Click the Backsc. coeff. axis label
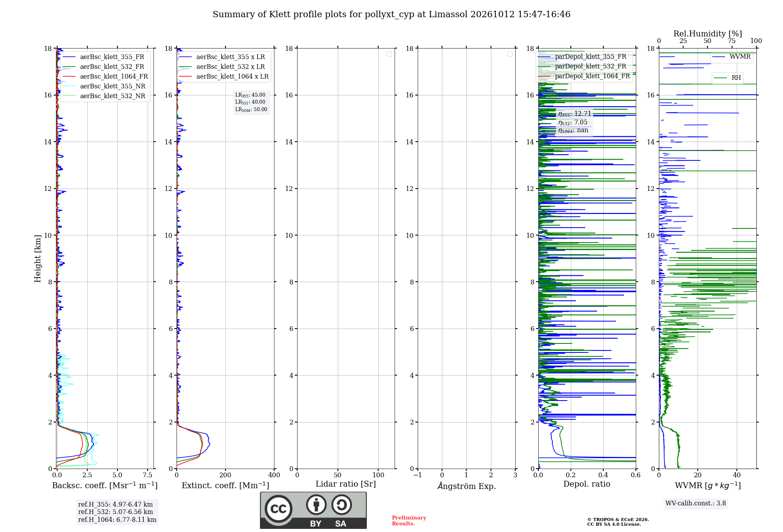 (x=105, y=485)
